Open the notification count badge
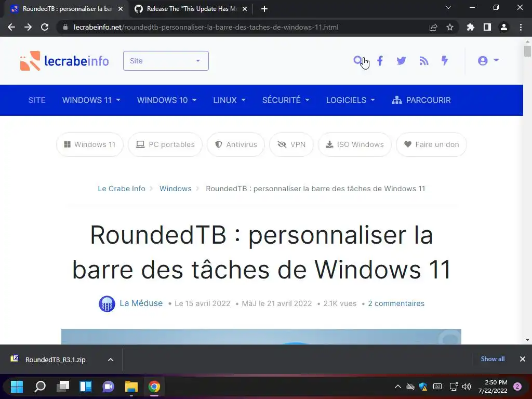 click(x=517, y=387)
